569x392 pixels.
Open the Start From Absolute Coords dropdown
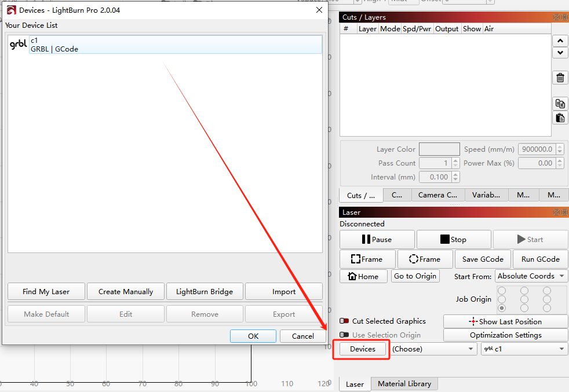click(x=531, y=276)
